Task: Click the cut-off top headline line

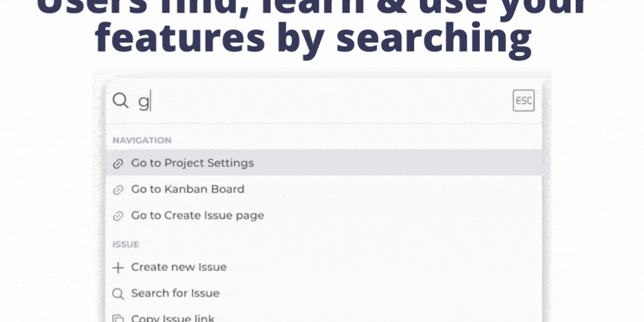Action: point(313,8)
